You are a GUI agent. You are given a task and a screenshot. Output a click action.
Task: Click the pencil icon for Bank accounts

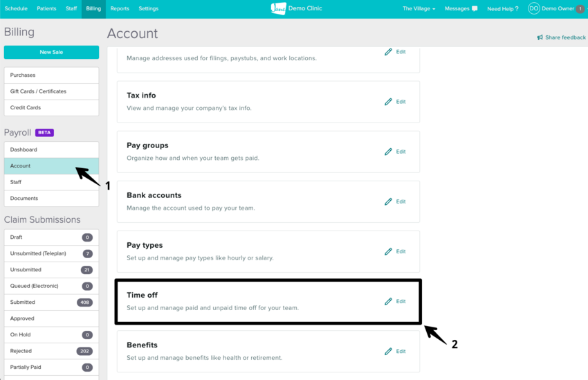388,201
